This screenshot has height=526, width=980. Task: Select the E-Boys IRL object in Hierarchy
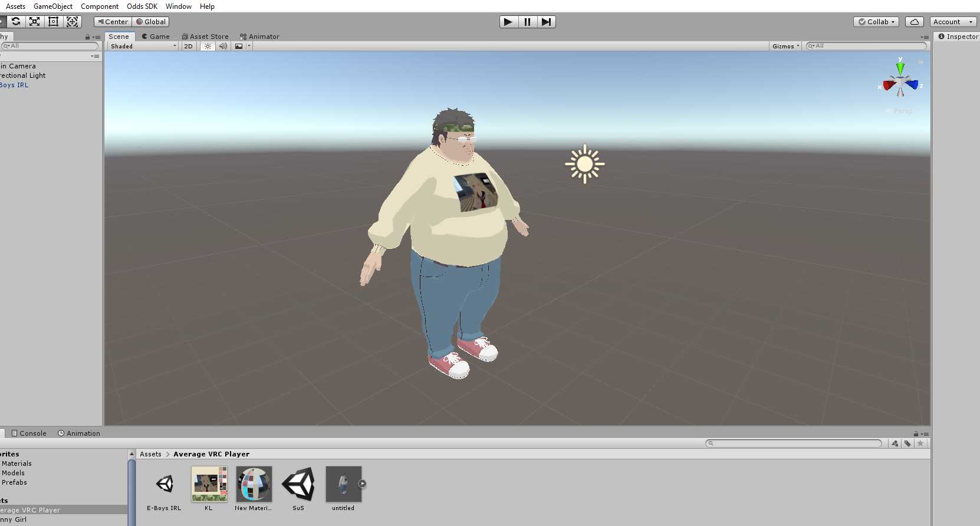click(x=51, y=85)
